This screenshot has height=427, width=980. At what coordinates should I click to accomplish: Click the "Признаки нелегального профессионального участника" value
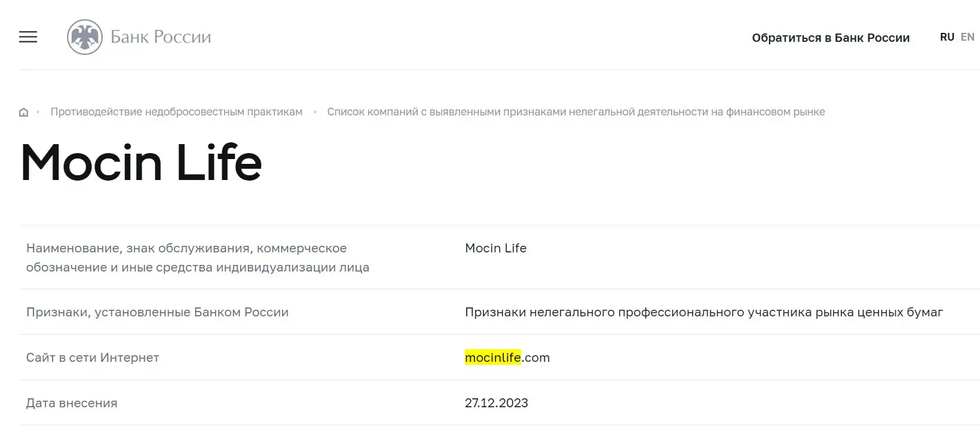coord(703,312)
